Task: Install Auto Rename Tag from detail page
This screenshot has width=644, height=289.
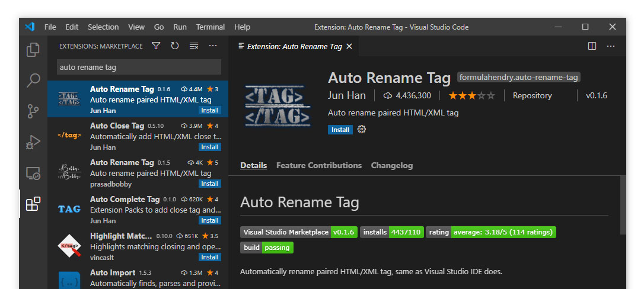Action: point(340,130)
